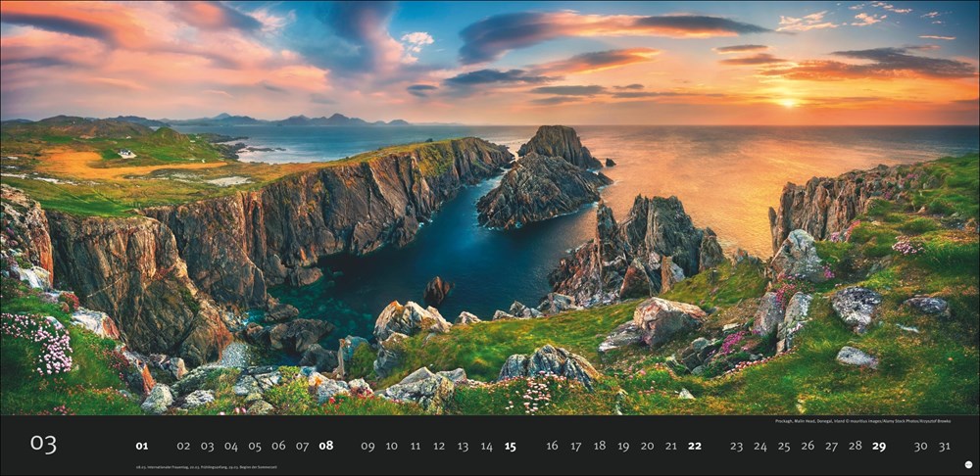
Task: Click the holiday footnote text below the dates
Action: tap(207, 467)
